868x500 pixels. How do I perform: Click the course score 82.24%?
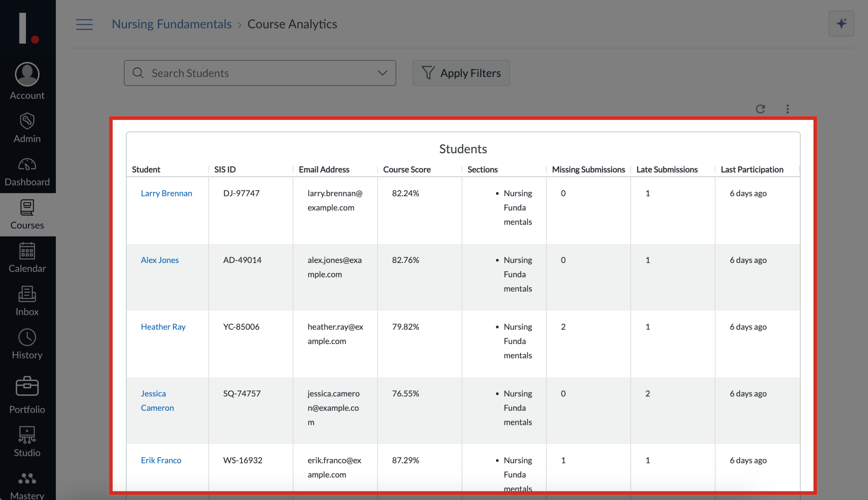(405, 193)
